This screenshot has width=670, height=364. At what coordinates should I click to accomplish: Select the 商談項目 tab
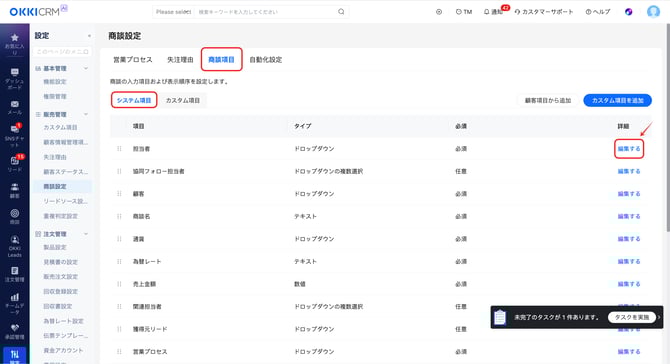pyautogui.click(x=221, y=59)
